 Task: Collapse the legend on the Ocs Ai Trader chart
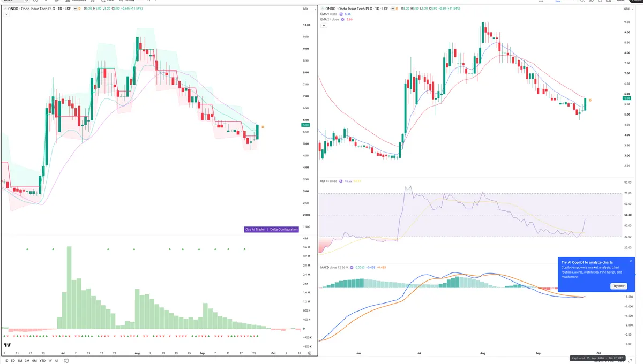point(6,14)
